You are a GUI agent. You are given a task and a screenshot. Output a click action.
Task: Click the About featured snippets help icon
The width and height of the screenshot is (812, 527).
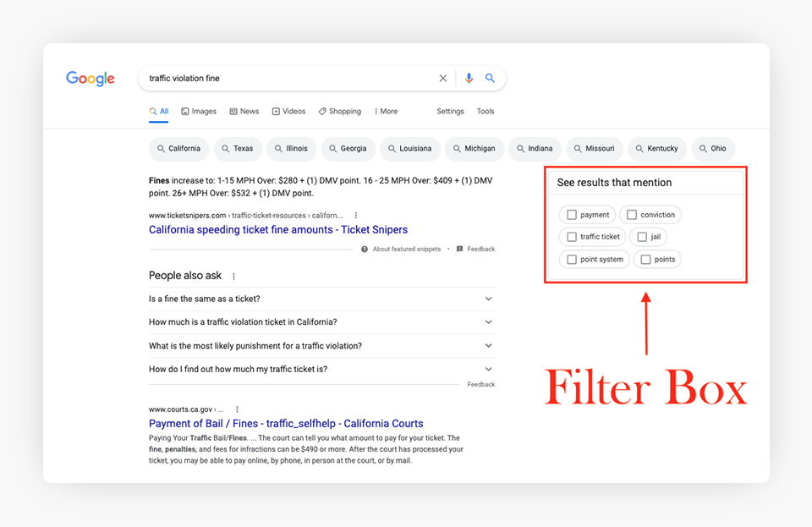tap(365, 250)
